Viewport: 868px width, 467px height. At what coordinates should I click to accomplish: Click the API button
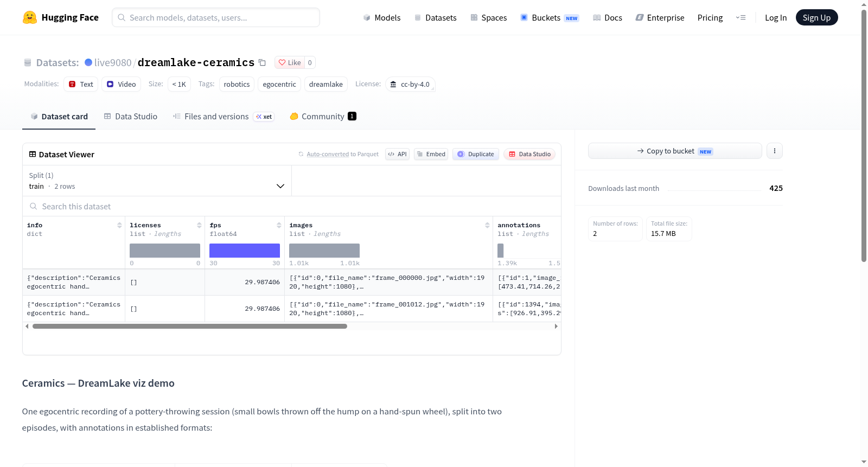coord(397,154)
